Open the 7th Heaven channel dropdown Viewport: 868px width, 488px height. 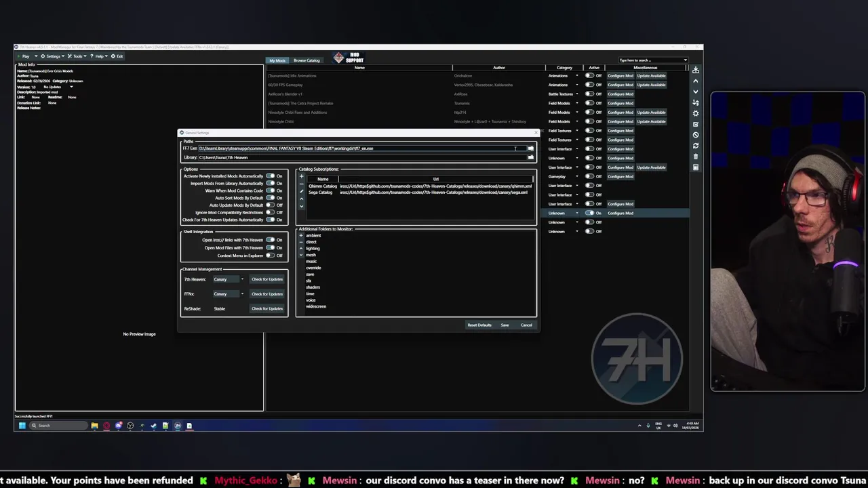tap(229, 279)
